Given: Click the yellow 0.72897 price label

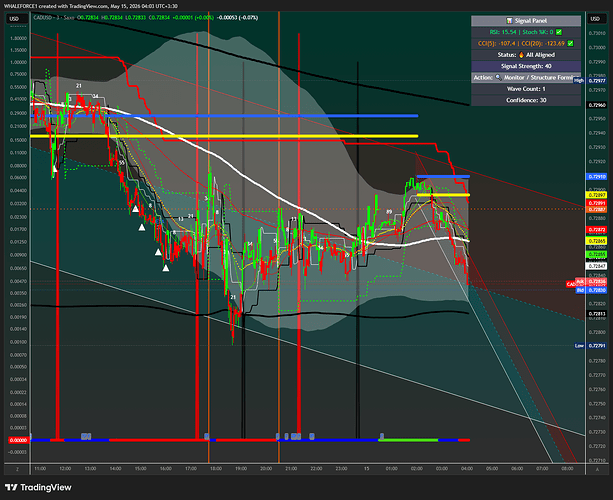Looking at the screenshot, I should [x=597, y=195].
